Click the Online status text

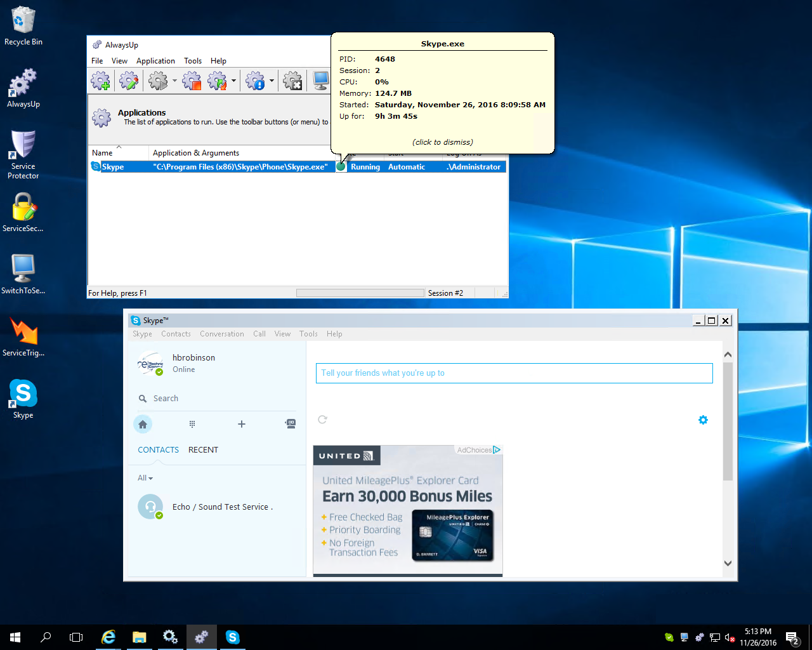(x=184, y=369)
